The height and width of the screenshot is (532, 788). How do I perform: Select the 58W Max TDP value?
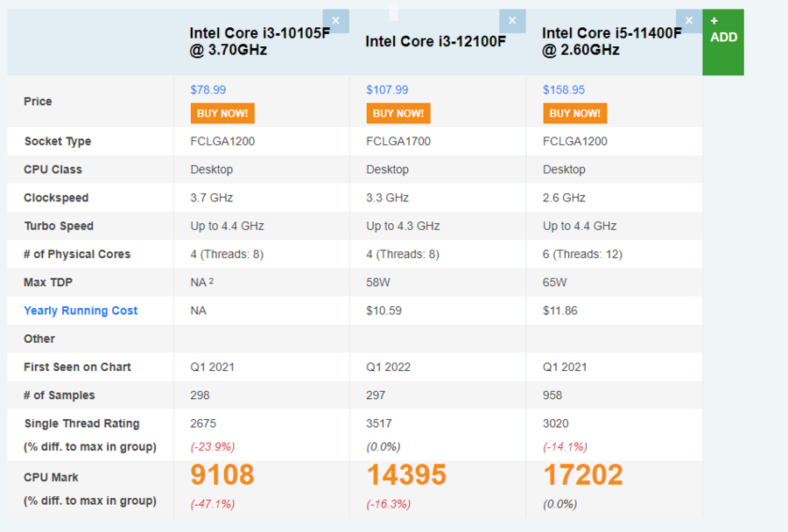[378, 283]
